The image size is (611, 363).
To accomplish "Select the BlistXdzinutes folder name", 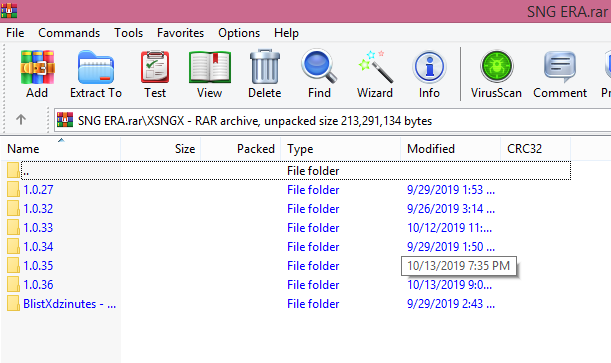I will [x=69, y=304].
